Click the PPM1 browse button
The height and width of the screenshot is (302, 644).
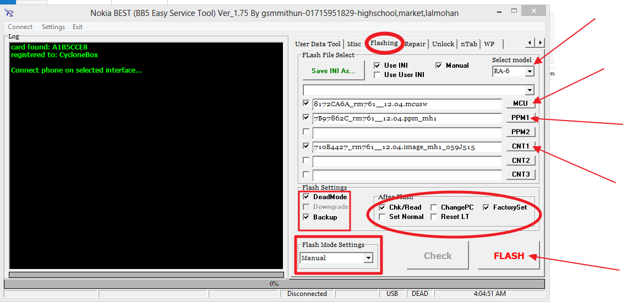point(520,118)
